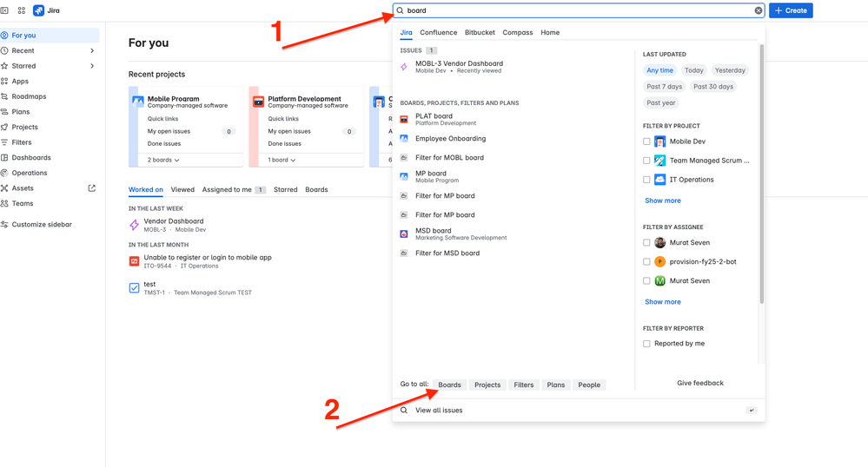Expand the Starred sidebar menu

click(92, 66)
